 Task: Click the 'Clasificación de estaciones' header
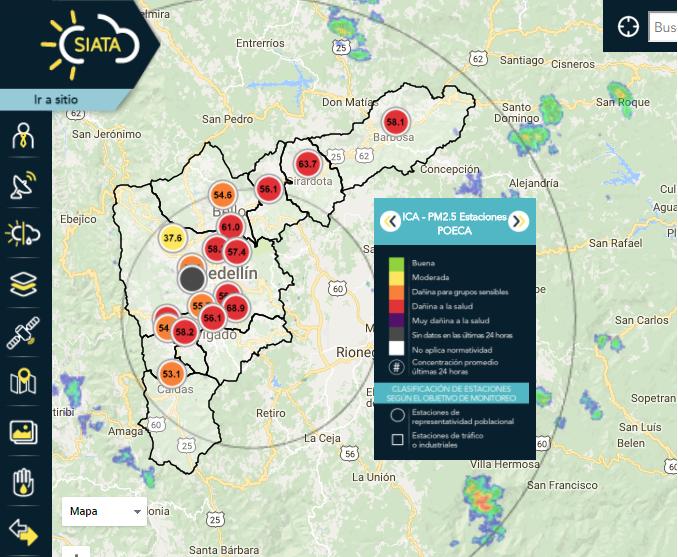451,393
